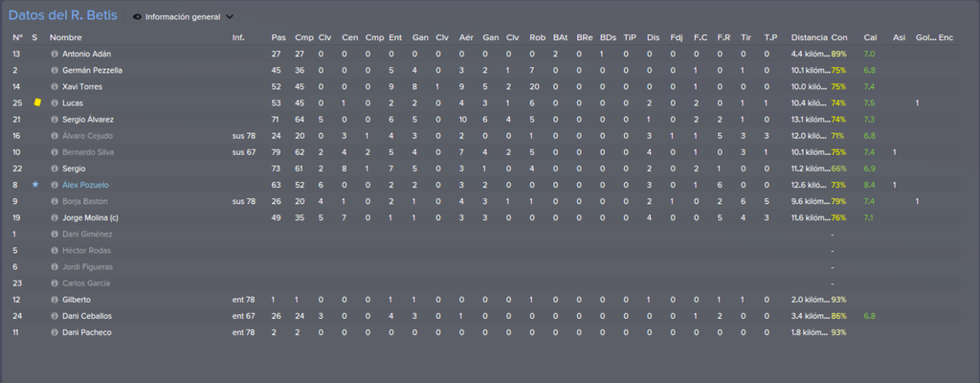The height and width of the screenshot is (383, 980).
Task: Click the Datos del R. Betis title
Action: pyautogui.click(x=63, y=15)
